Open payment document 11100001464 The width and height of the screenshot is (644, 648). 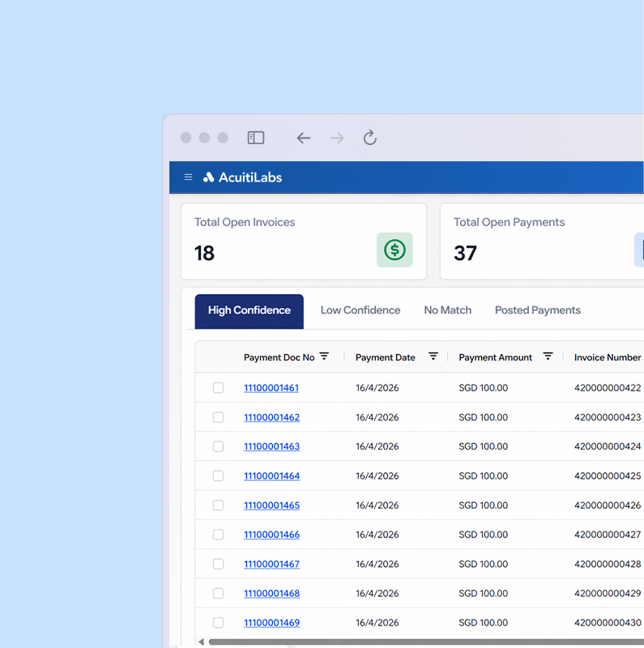tap(271, 475)
